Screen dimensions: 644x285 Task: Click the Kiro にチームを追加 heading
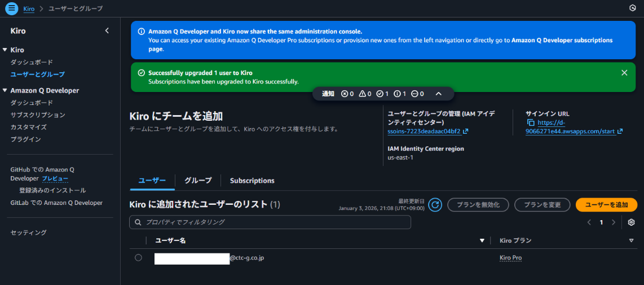point(176,116)
